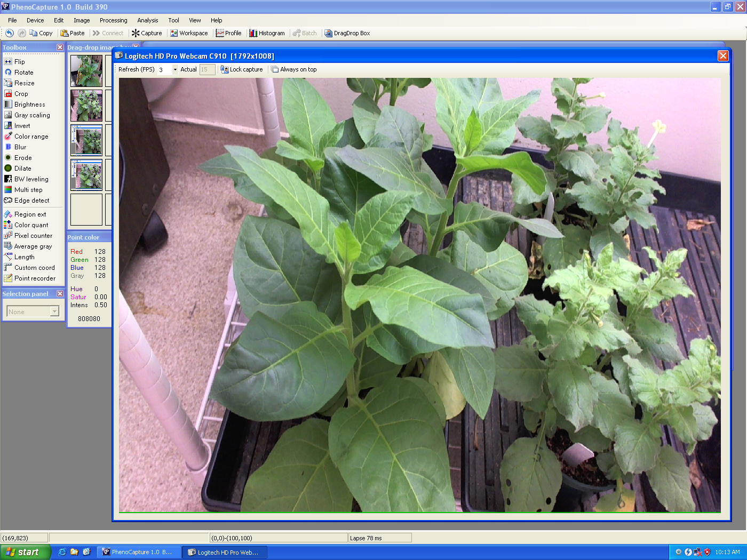Choose the Crop tool
The image size is (747, 560).
click(21, 94)
